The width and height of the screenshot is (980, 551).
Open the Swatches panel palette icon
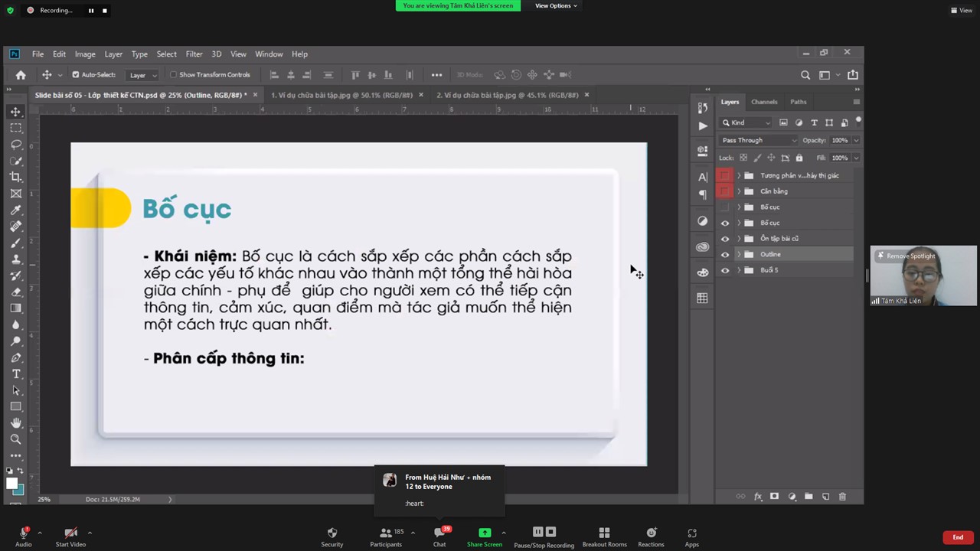pyautogui.click(x=703, y=272)
